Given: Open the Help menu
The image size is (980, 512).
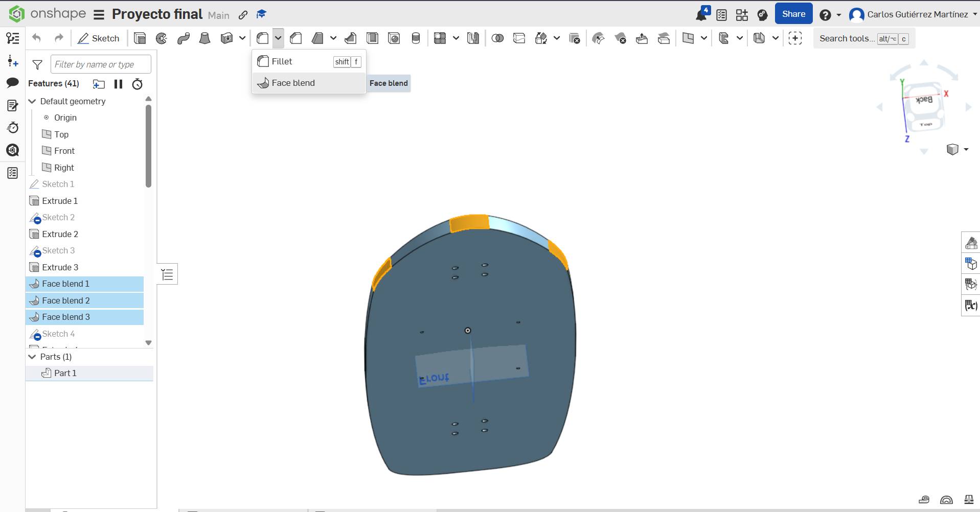Looking at the screenshot, I should pyautogui.click(x=830, y=15).
